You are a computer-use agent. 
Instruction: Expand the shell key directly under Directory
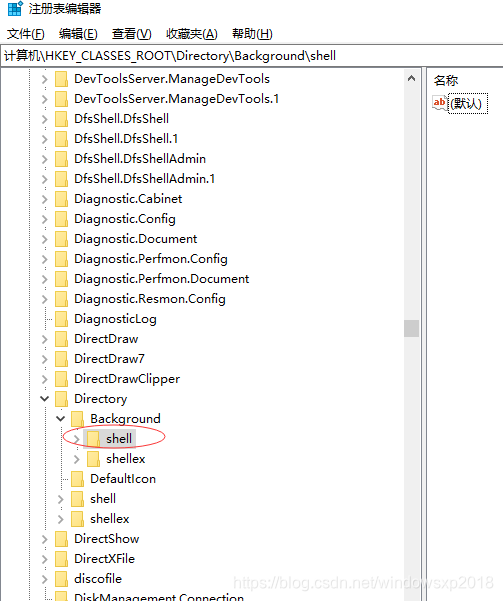click(x=61, y=499)
